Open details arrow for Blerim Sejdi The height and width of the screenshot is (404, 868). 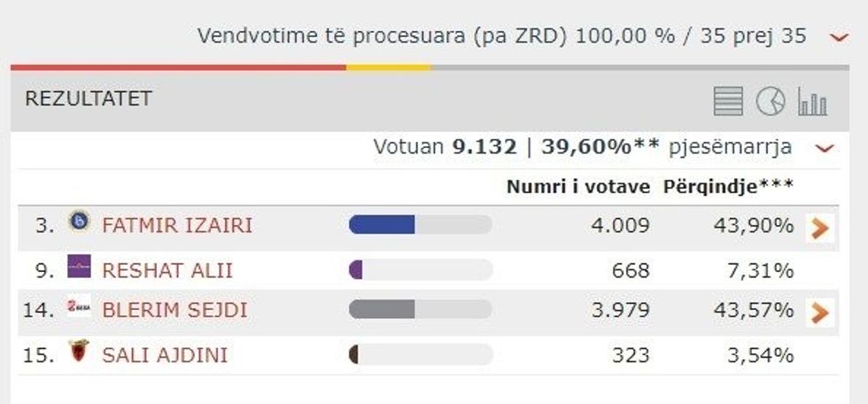tap(820, 312)
